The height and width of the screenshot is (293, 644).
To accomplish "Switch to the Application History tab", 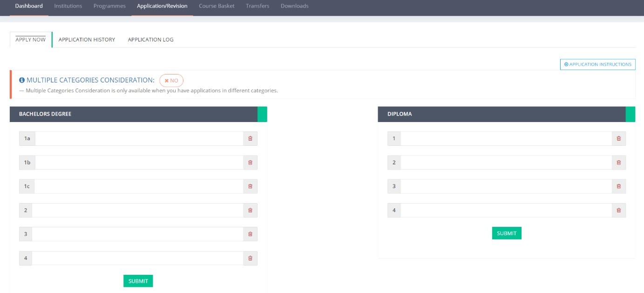I will click(87, 40).
